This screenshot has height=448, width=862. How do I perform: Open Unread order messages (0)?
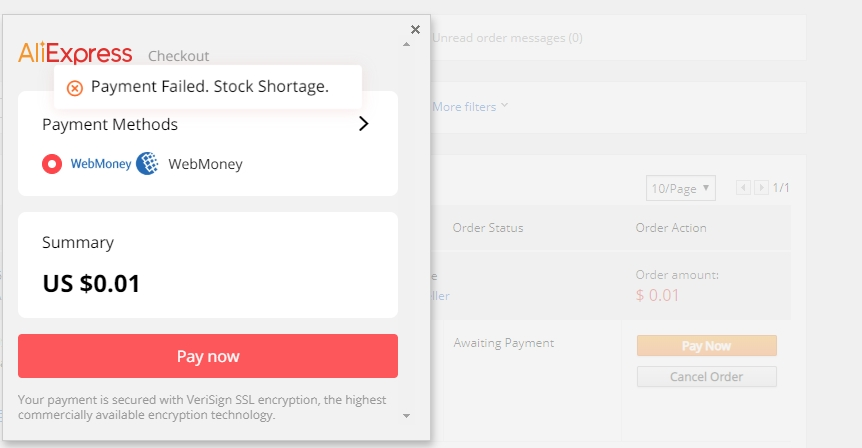[507, 38]
